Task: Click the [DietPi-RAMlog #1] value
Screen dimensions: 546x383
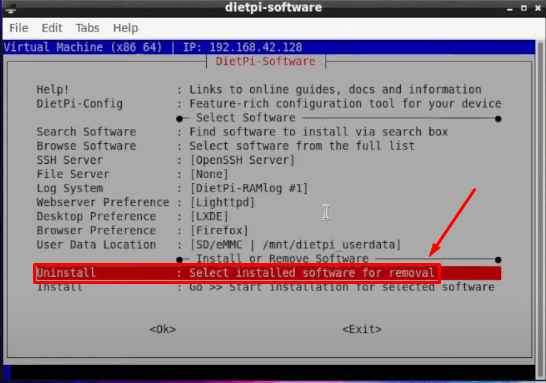Action: point(249,188)
